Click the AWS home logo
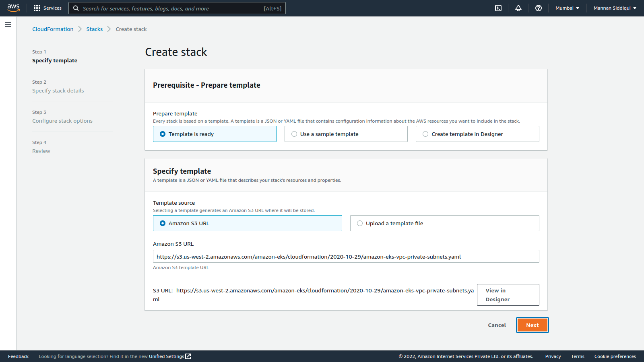 pyautogui.click(x=13, y=8)
